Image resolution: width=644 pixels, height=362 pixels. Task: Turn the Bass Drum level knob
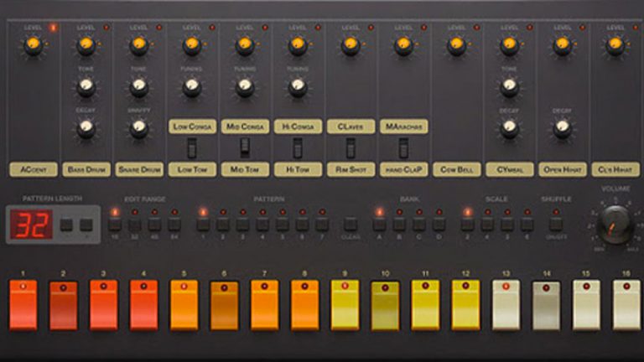click(x=86, y=45)
